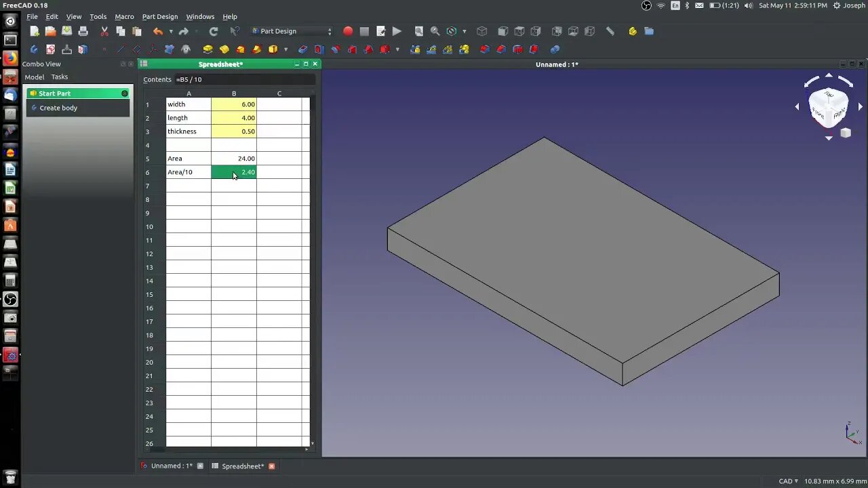Screen dimensions: 868x488
Task: Select cell B5 containing Area value 24.00
Action: pos(234,158)
